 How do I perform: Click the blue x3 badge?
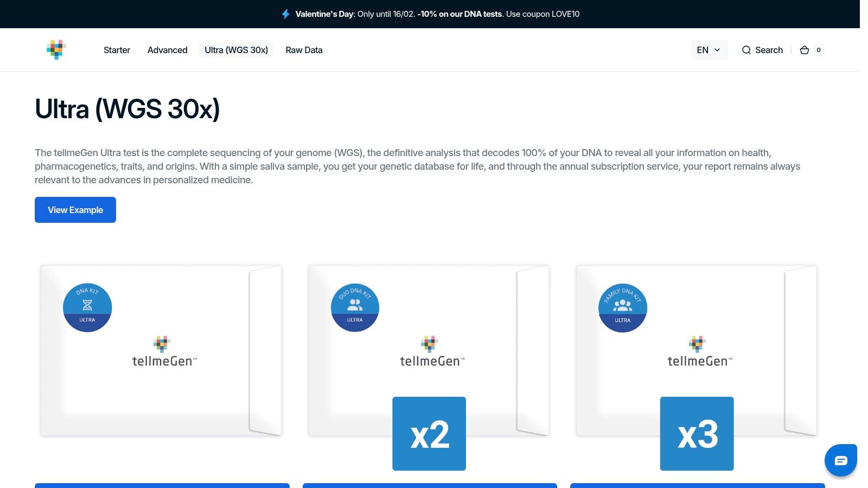[x=697, y=434]
